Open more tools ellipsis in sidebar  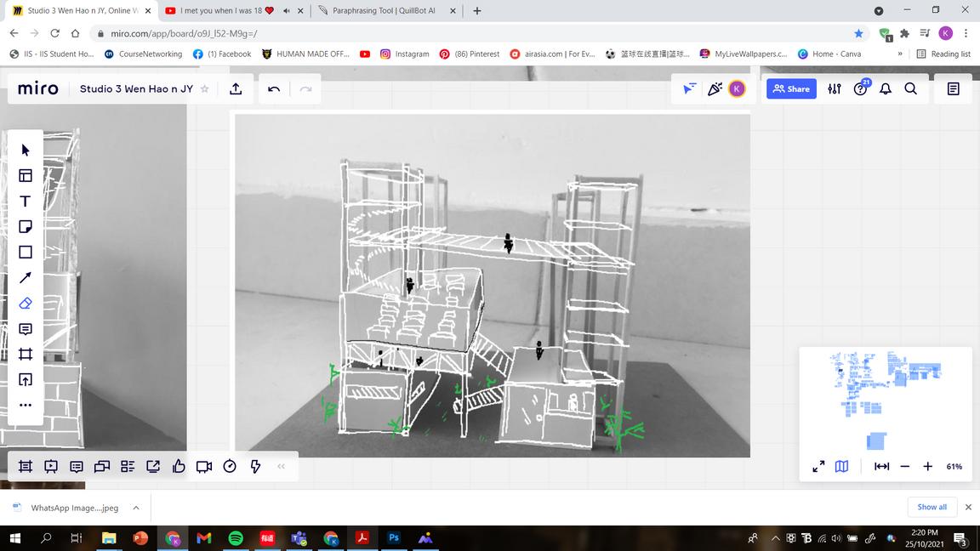pos(25,406)
